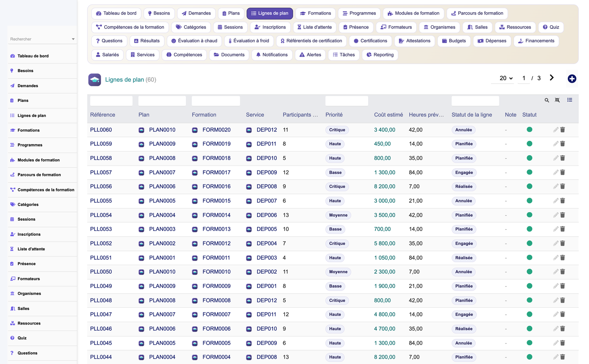
Task: Click green status dot of PLL0057
Action: click(529, 172)
